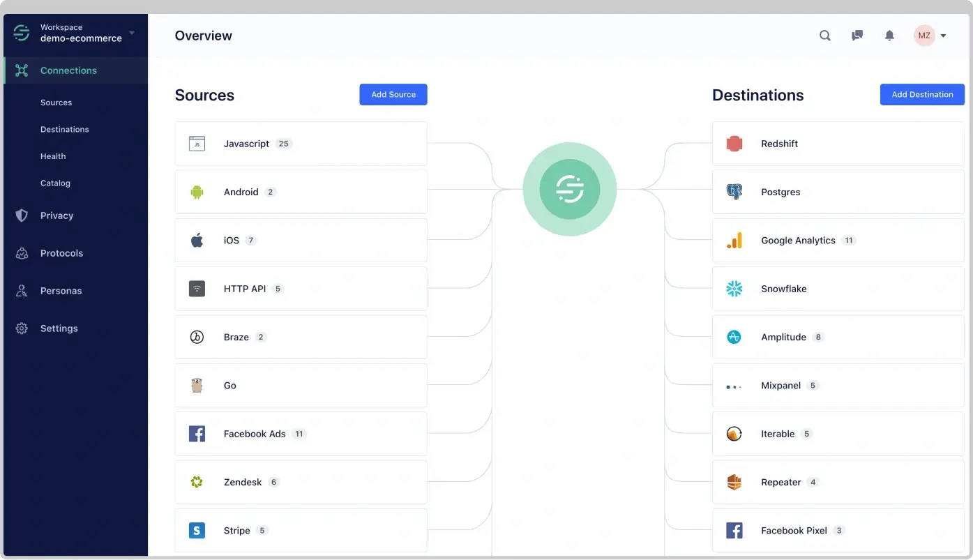This screenshot has height=560, width=973.
Task: Open the chat messages icon
Action: [x=857, y=36]
